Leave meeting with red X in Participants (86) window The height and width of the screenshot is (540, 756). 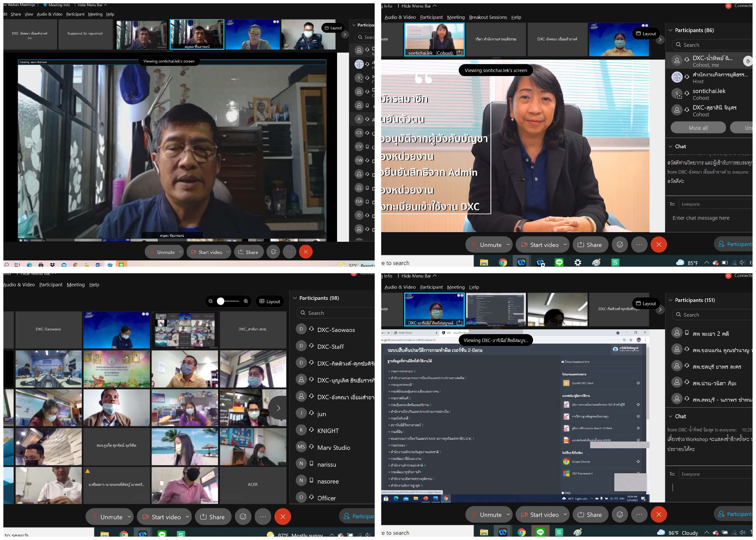[x=658, y=245]
